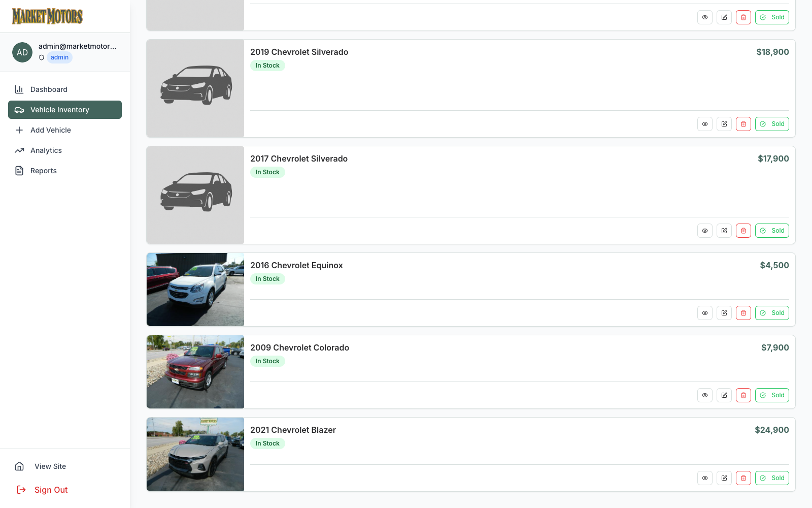Click In Stock badge on 2019 Silverado

(x=267, y=66)
